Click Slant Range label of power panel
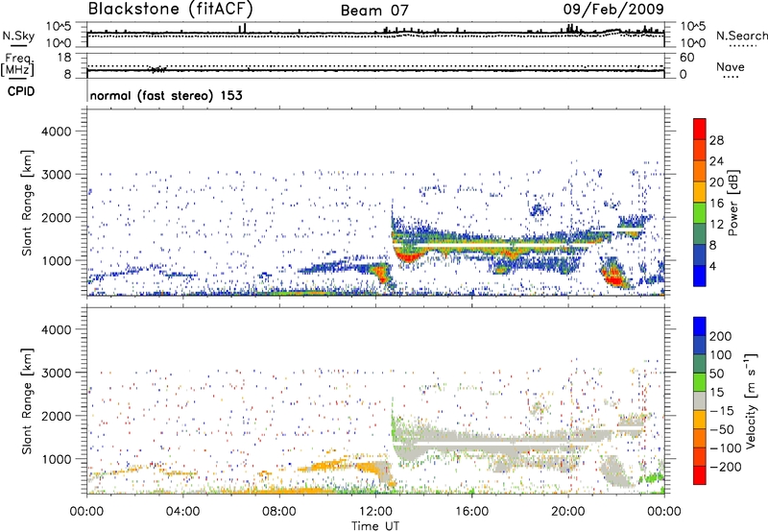 [27, 204]
